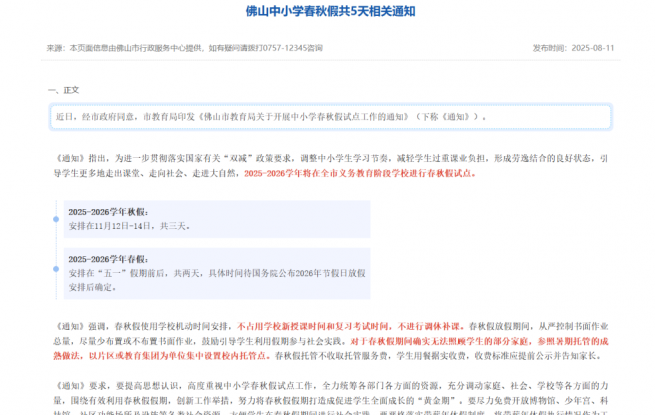The height and width of the screenshot is (415, 655).
Task: Click the heading 2025-2026学年春假
Action: 108,260
